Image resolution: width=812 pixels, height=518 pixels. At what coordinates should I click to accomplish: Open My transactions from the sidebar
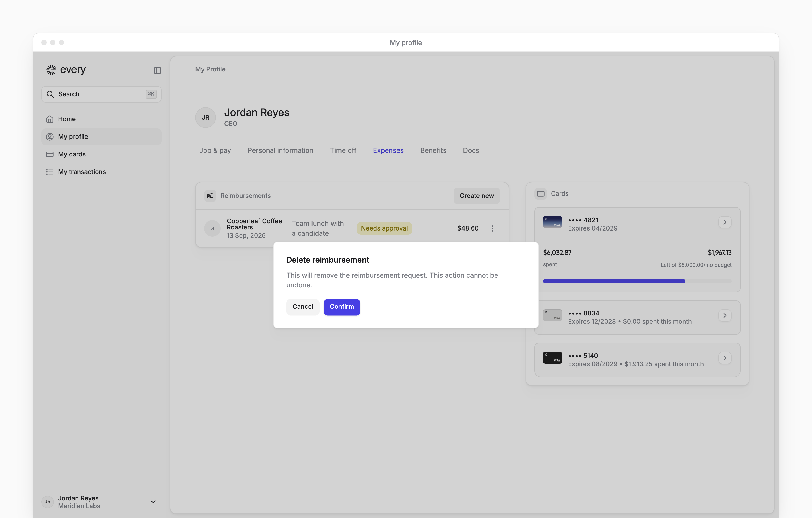(102, 172)
